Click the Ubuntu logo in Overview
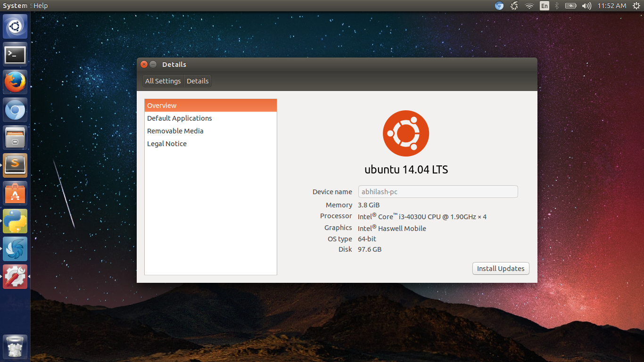 pos(406,133)
